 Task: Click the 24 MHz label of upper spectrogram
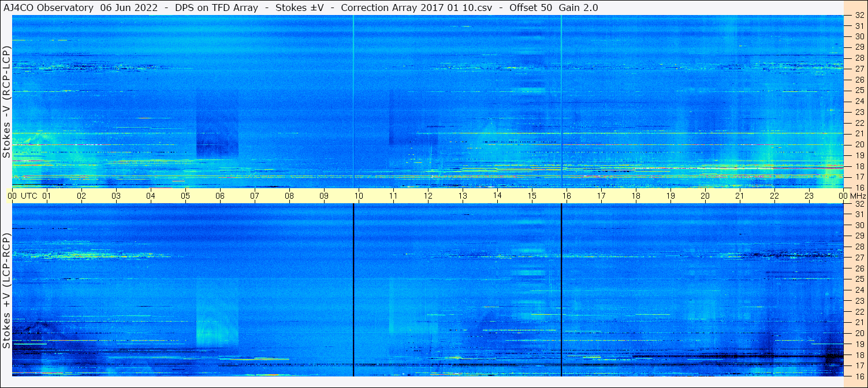pos(859,101)
